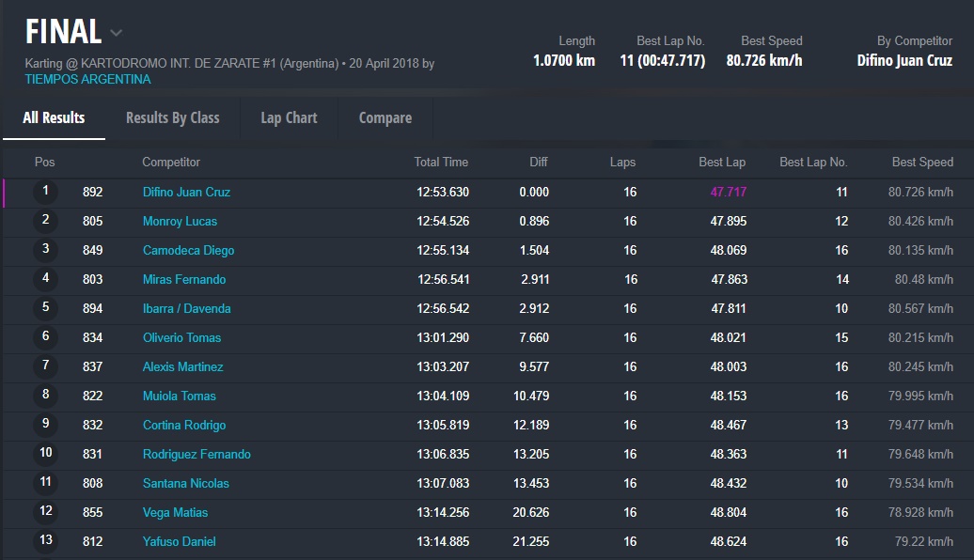The width and height of the screenshot is (974, 560).
Task: Sort by the Best Lap column header
Action: point(721,162)
